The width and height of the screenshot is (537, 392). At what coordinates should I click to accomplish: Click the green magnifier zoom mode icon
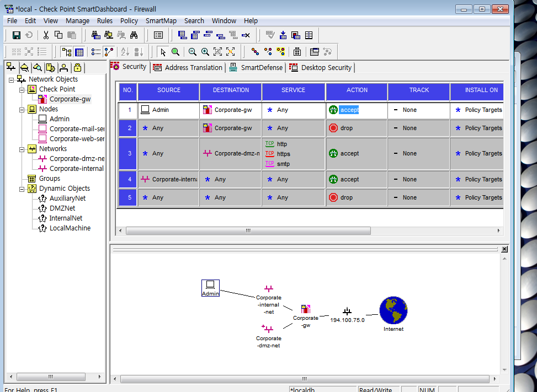[x=176, y=52]
